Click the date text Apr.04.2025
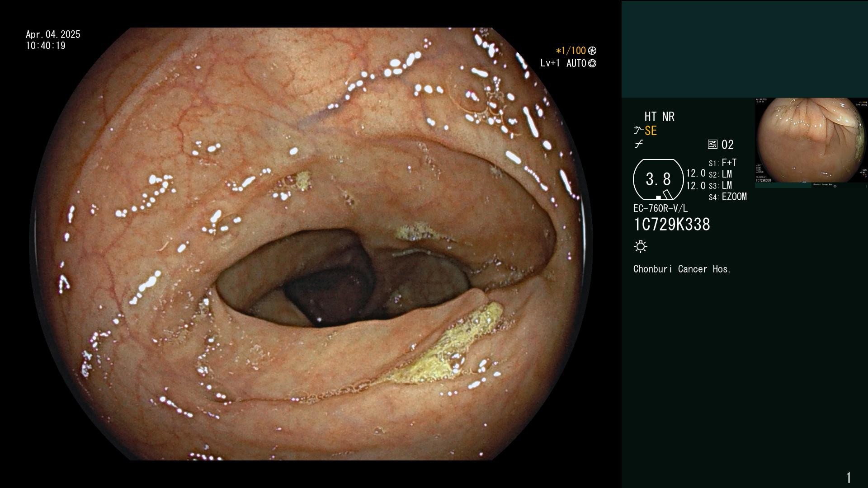 point(53,35)
